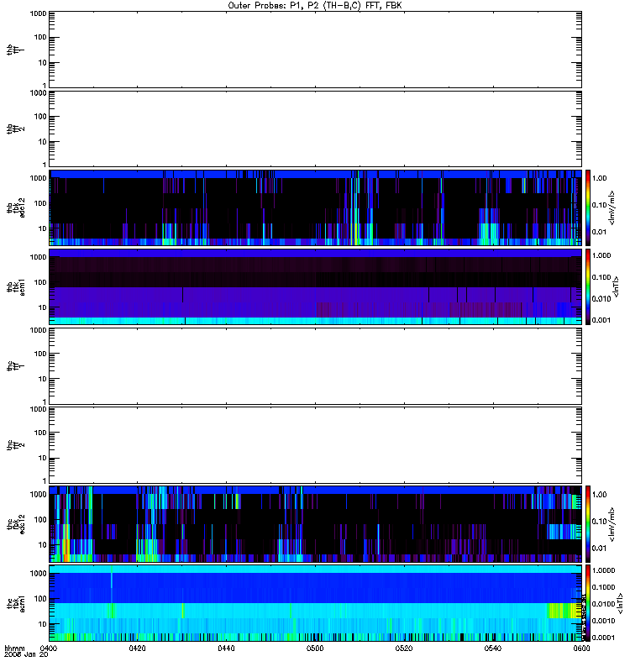Click the '0.010' value on thb scm1 color bar

click(x=601, y=299)
